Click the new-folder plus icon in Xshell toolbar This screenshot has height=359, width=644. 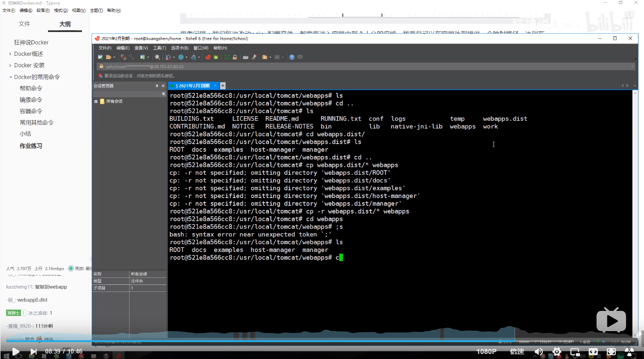[x=265, y=57]
